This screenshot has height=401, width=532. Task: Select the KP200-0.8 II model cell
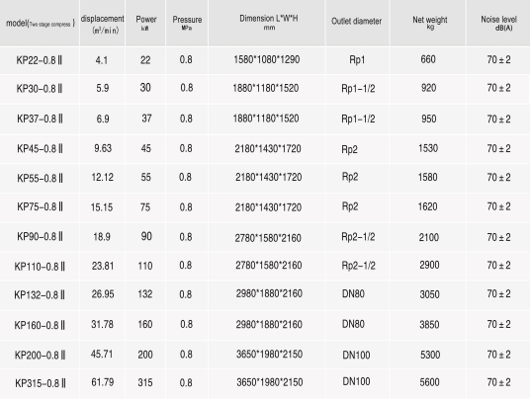pos(40,356)
